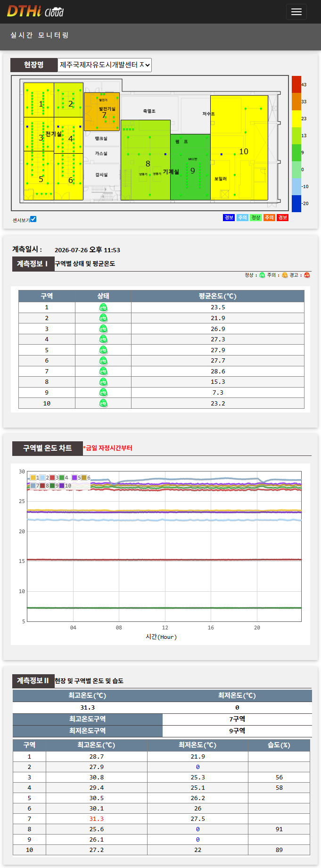Click the 평균온도(℃) column header
321x868 pixels.
pyautogui.click(x=218, y=296)
